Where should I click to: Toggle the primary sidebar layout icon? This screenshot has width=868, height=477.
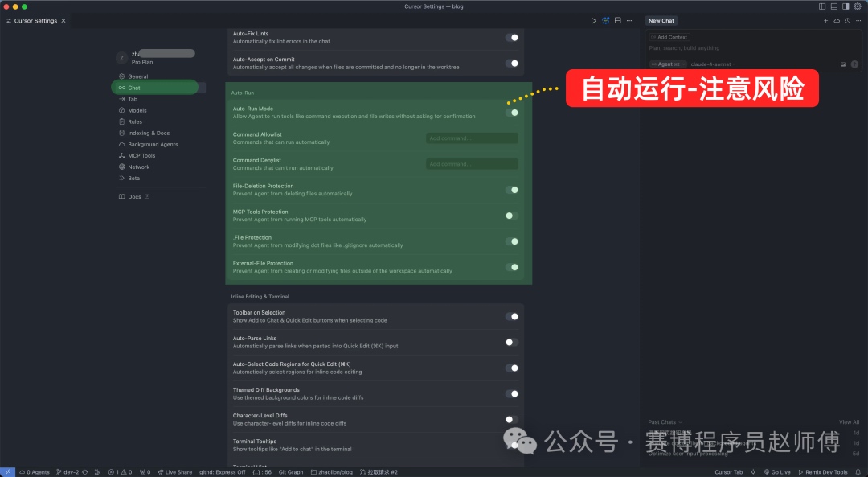click(x=822, y=6)
